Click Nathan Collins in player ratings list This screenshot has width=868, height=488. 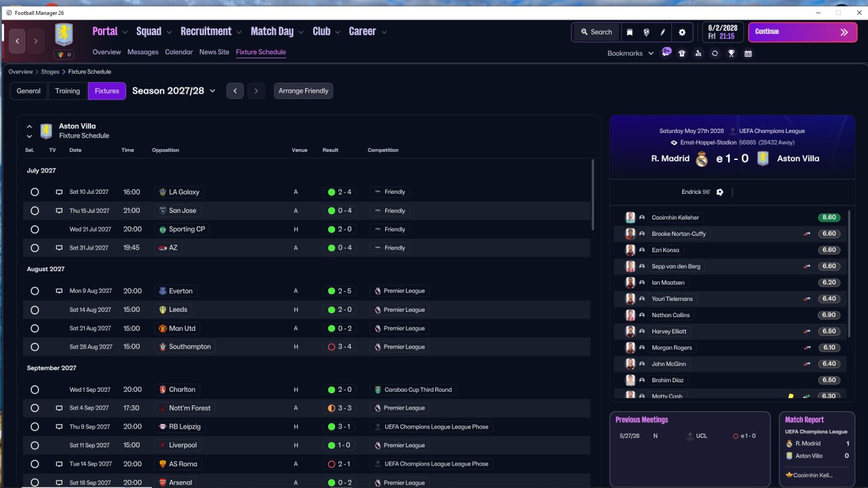671,315
